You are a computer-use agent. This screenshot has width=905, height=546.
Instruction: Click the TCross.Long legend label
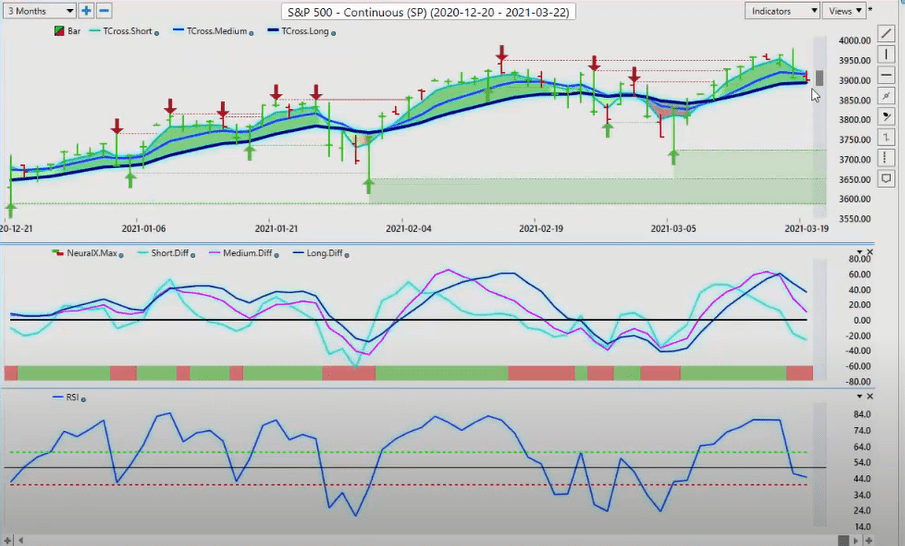305,31
